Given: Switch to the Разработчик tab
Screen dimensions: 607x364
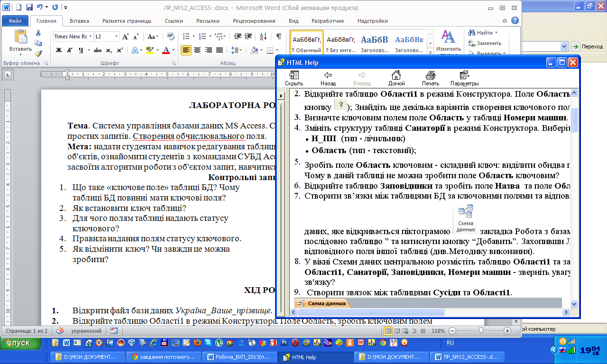Looking at the screenshot, I should pyautogui.click(x=328, y=21).
